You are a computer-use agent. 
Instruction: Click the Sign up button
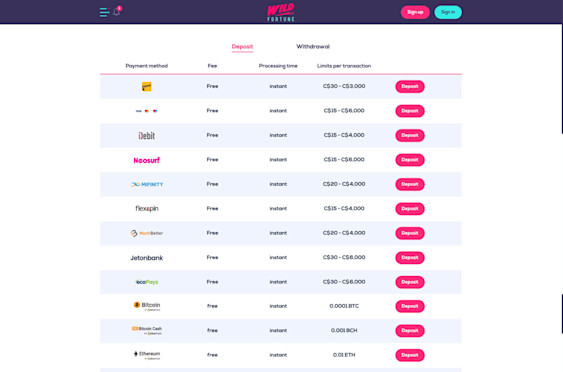click(415, 12)
